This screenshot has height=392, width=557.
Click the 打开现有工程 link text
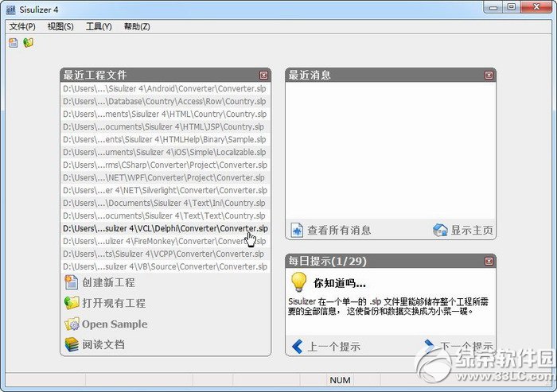click(x=114, y=303)
